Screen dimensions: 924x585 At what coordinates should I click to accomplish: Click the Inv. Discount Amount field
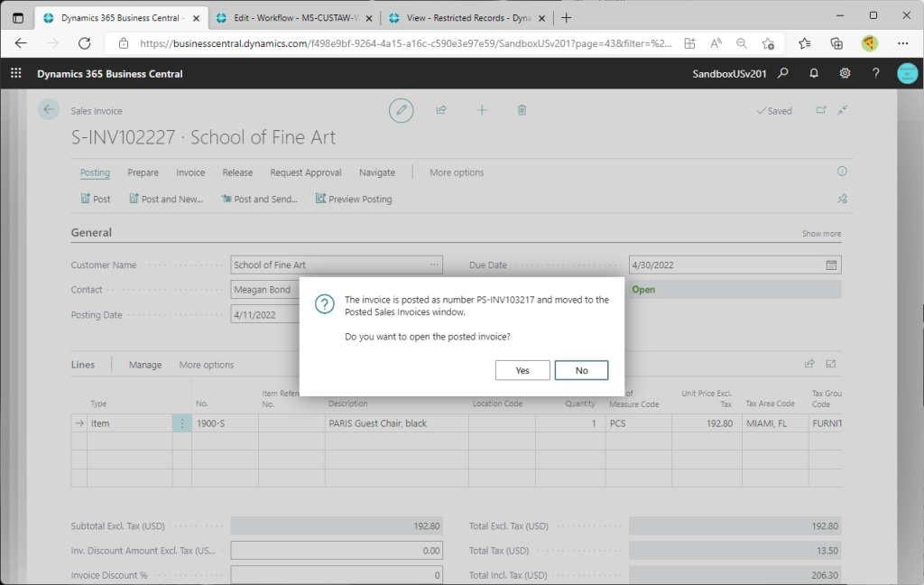tap(337, 550)
